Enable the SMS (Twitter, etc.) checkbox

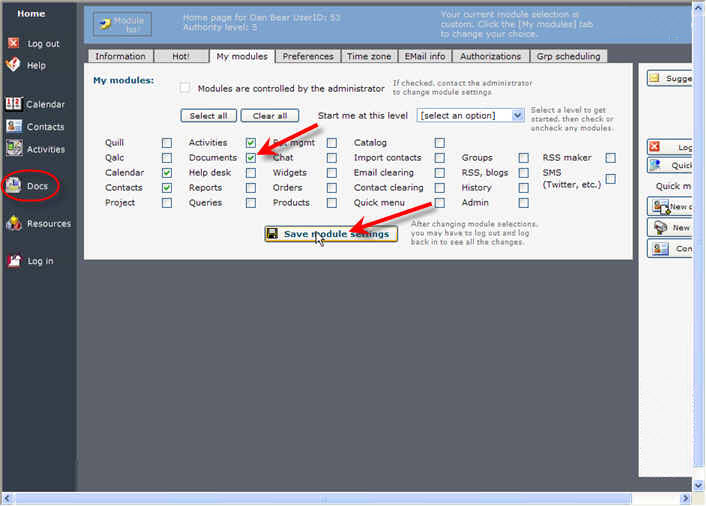pos(611,179)
